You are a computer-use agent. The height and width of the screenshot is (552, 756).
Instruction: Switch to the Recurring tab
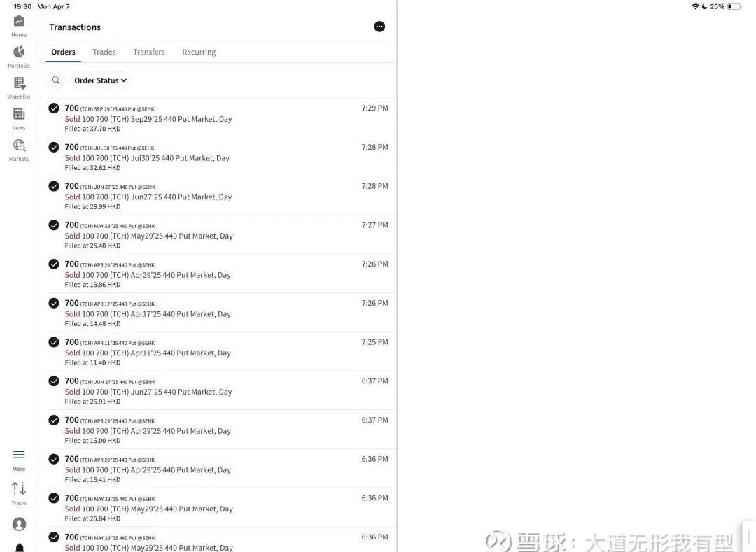coord(199,52)
